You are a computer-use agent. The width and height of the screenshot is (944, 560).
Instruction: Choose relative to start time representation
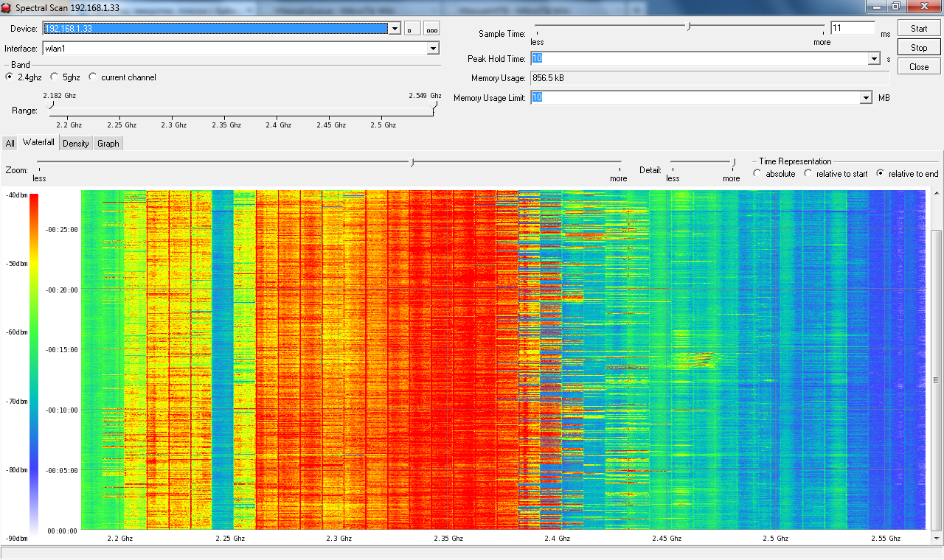(x=808, y=174)
